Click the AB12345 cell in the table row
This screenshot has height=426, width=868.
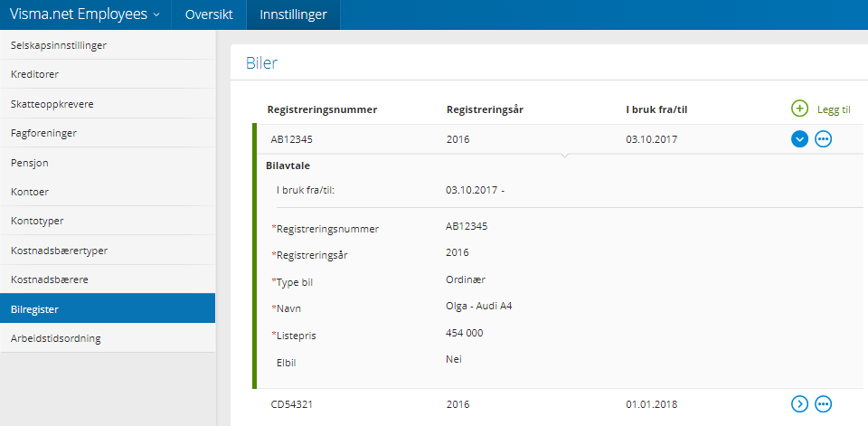292,139
